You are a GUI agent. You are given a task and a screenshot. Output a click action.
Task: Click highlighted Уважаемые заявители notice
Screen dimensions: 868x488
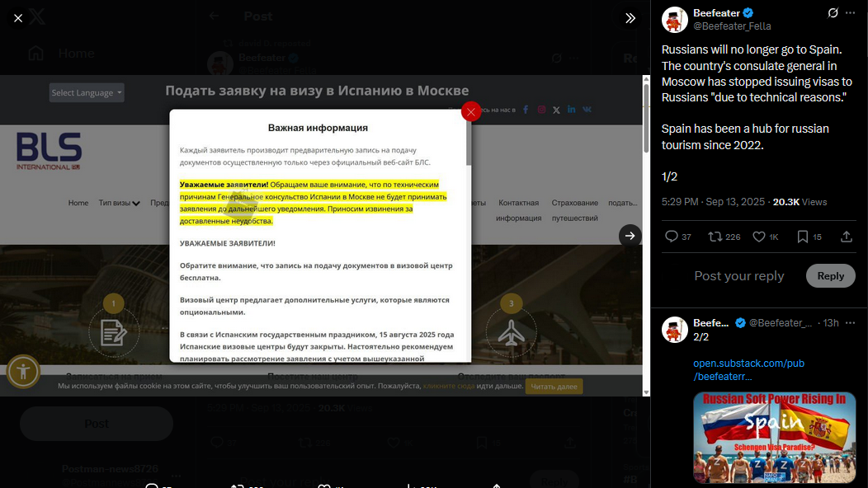point(313,203)
